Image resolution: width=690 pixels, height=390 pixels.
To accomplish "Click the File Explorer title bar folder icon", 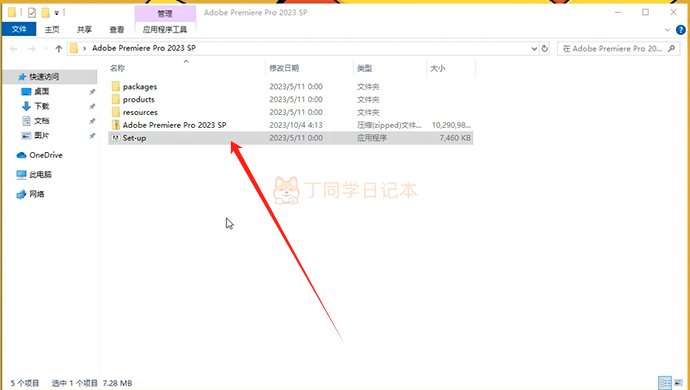I will pos(12,12).
